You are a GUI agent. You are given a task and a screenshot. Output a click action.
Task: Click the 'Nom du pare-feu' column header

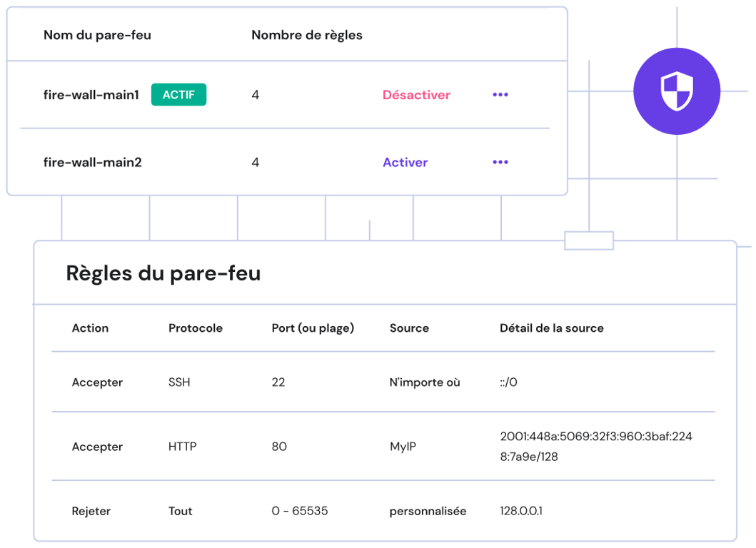(x=97, y=35)
